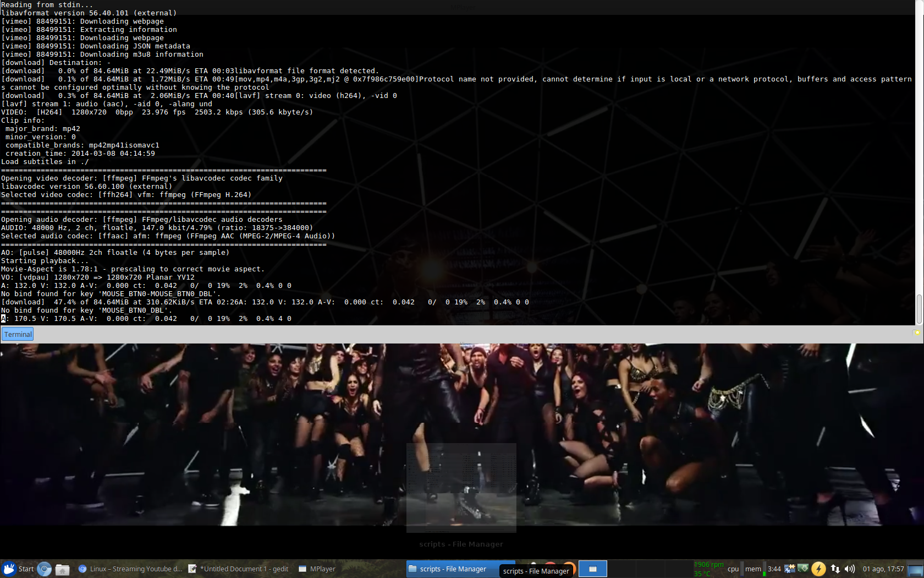Click the 'Reading from stdin...' terminal line
Image resolution: width=924 pixels, height=578 pixels.
point(47,5)
